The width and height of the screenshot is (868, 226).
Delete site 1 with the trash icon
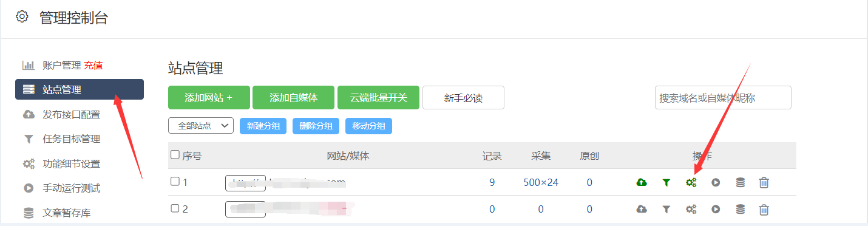tap(764, 182)
